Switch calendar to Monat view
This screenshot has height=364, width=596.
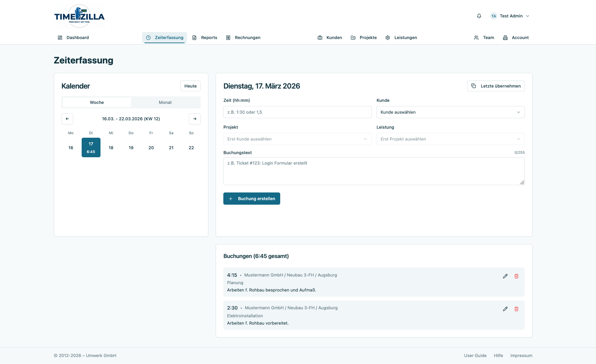pyautogui.click(x=165, y=103)
